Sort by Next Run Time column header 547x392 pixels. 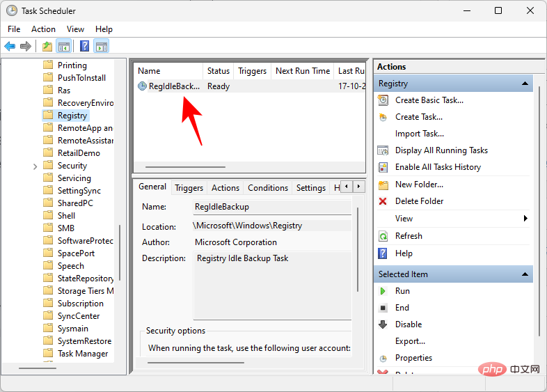(x=303, y=71)
